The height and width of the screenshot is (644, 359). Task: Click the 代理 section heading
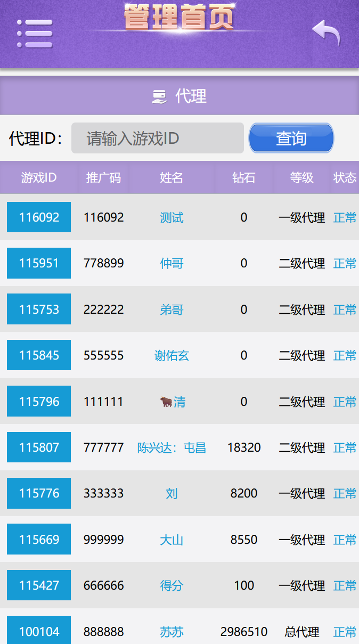pos(191,96)
